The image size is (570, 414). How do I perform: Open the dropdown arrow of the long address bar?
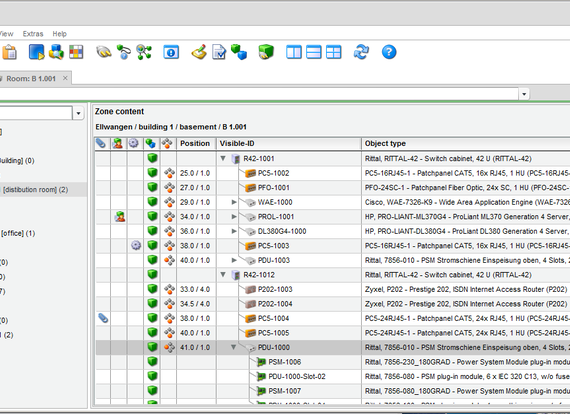(x=524, y=94)
